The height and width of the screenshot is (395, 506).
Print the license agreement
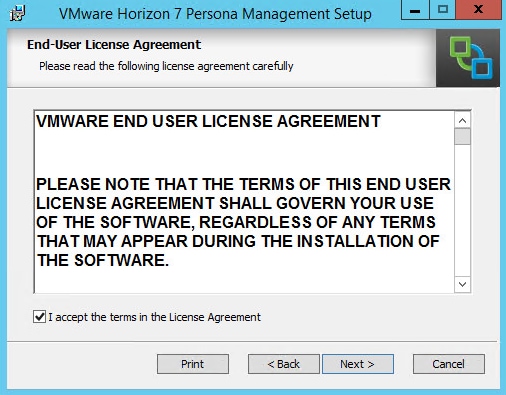[193, 364]
